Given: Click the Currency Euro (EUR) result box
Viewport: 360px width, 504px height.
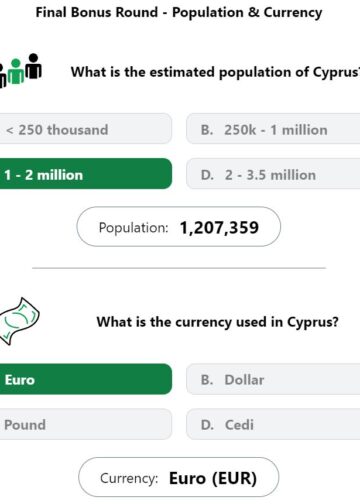Looking at the screenshot, I should click(179, 477).
